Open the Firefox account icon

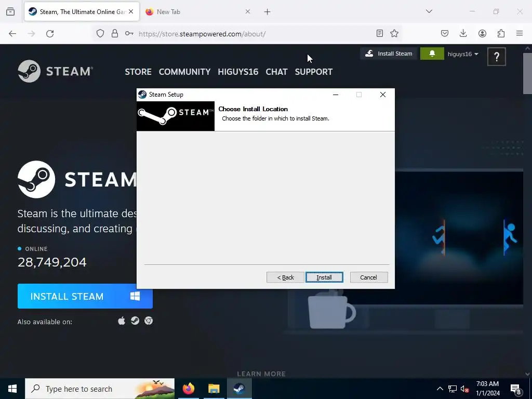coord(482,33)
